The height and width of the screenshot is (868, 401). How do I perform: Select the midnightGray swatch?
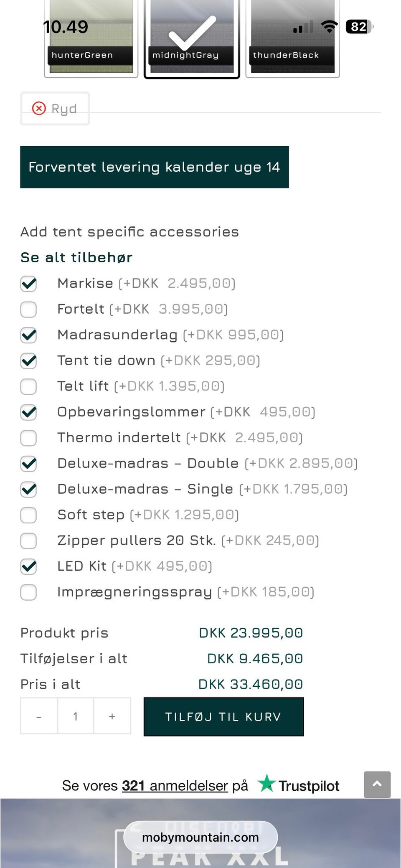192,40
